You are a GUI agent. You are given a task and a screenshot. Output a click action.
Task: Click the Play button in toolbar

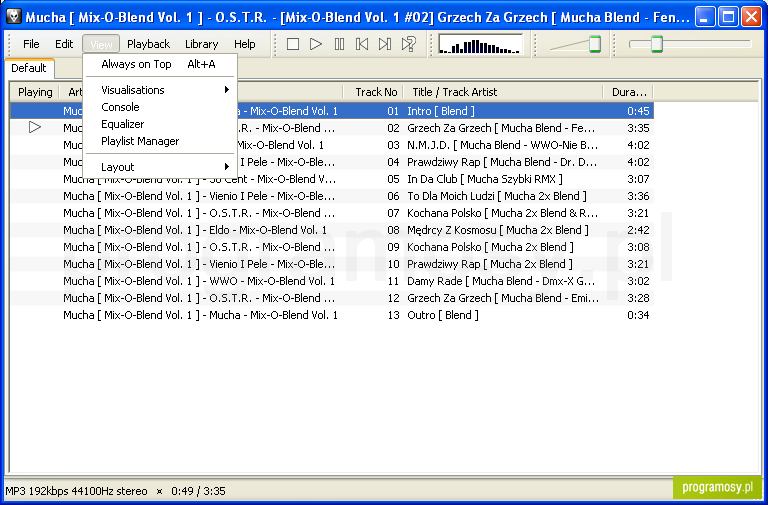click(316, 44)
